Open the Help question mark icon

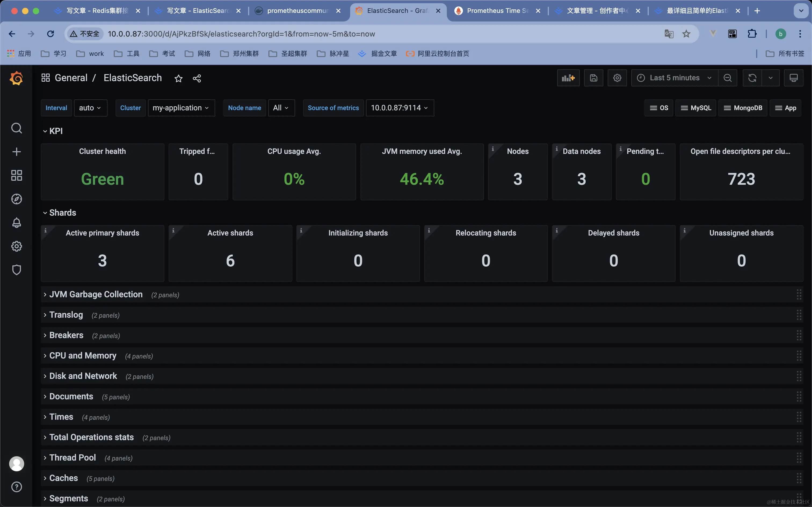[16, 487]
